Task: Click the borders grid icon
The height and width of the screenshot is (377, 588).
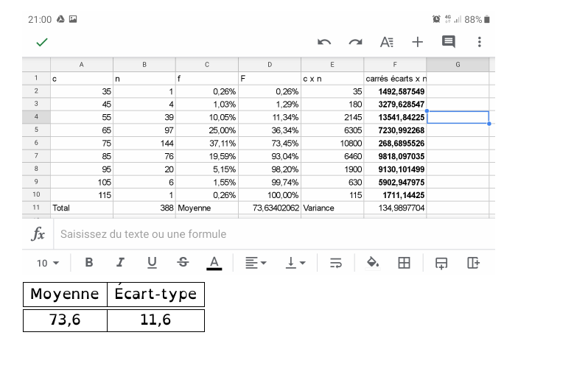Action: click(x=404, y=263)
